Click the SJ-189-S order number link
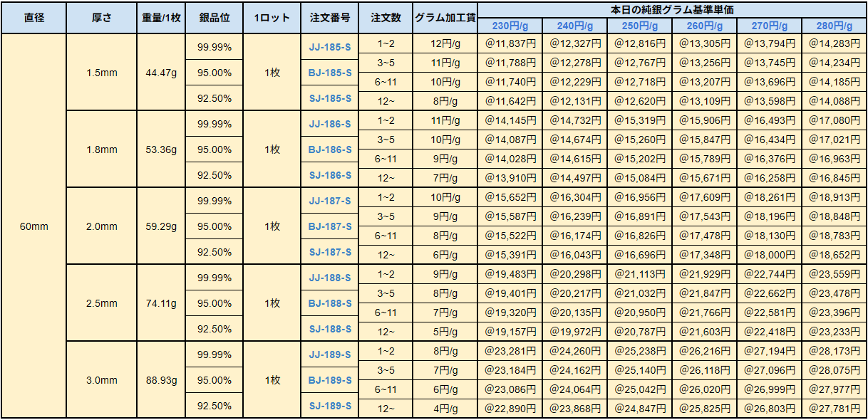The height and width of the screenshot is (420, 868). 329,406
